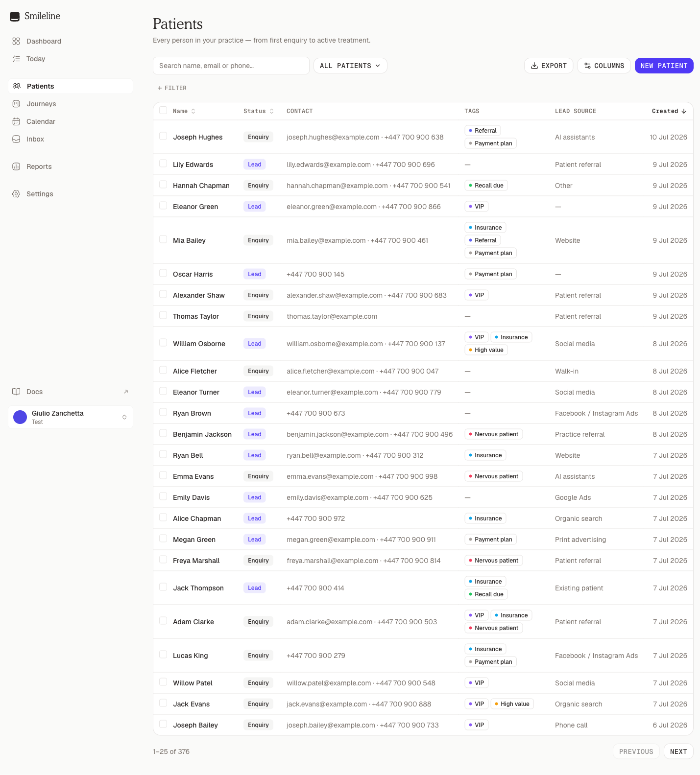
Task: Open Dashboard from the sidebar
Action: point(71,41)
